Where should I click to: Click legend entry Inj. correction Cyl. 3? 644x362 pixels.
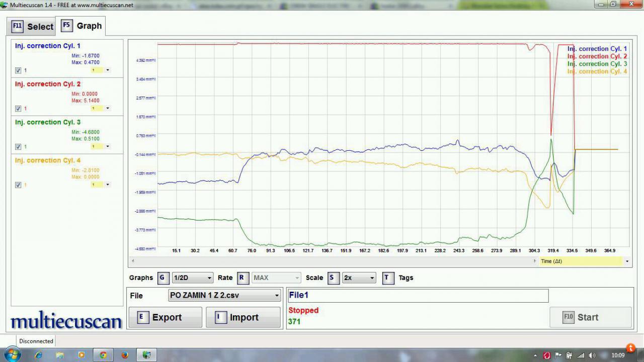(597, 64)
